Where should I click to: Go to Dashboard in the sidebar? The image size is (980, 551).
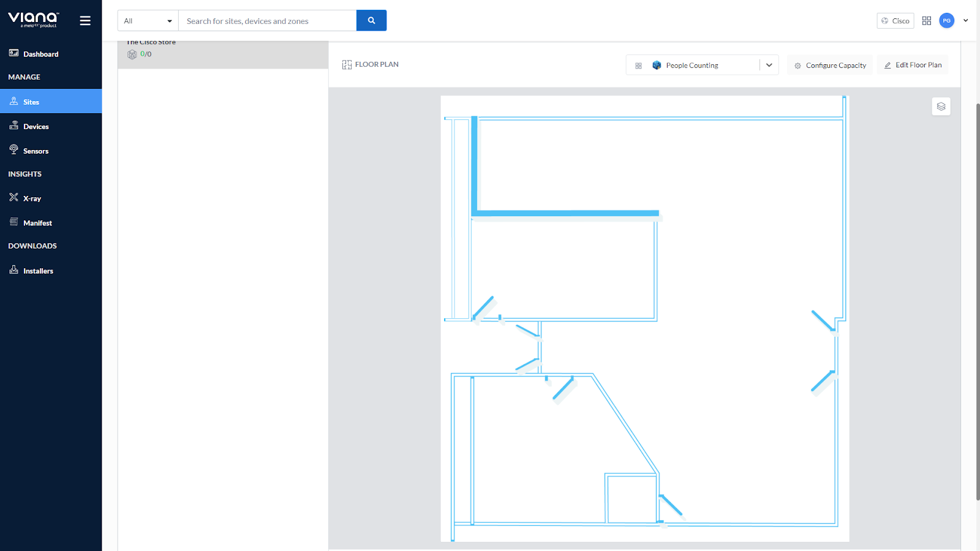click(x=40, y=54)
